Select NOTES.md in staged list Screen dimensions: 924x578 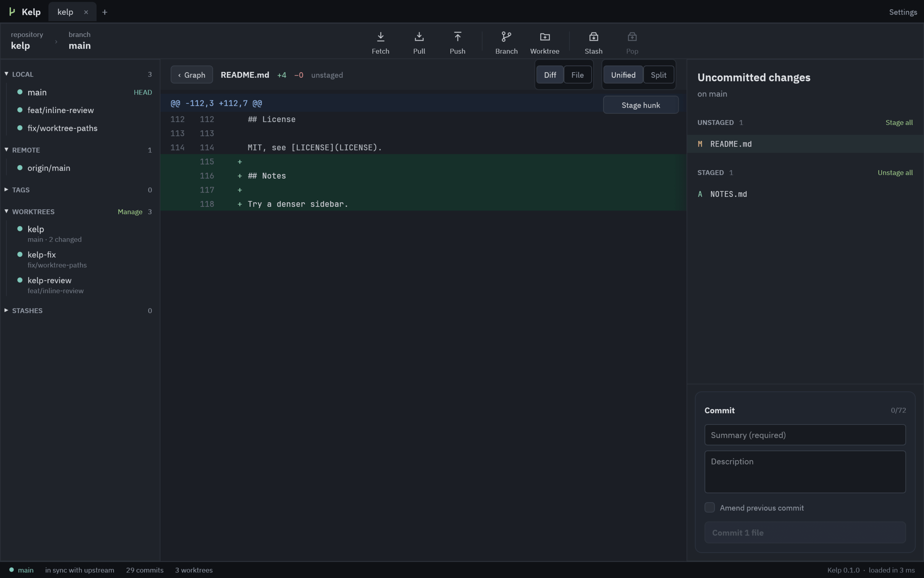tap(805, 194)
